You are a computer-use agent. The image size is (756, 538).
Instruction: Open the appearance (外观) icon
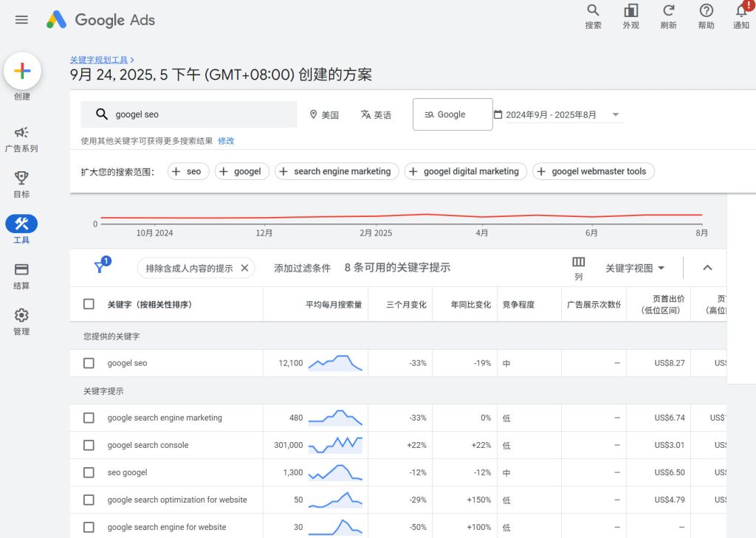tap(630, 10)
